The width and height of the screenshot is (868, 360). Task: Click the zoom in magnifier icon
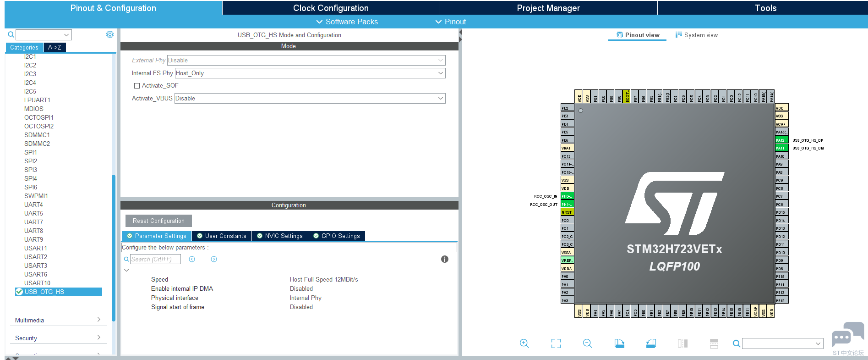click(x=524, y=343)
